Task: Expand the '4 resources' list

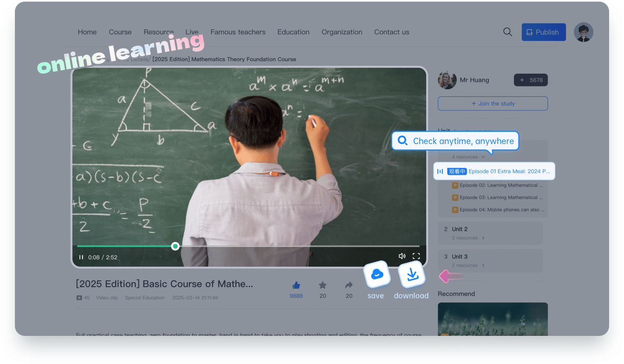Action: 468,157
